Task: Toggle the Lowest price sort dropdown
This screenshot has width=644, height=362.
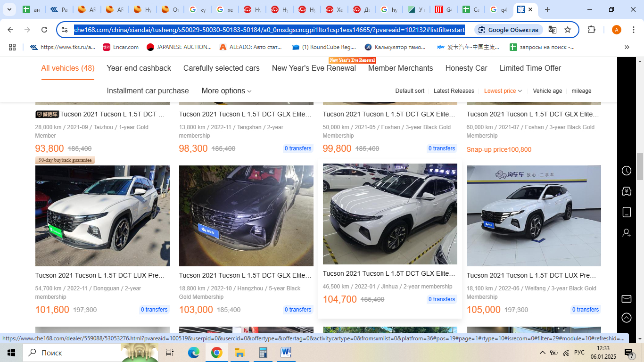Action: tap(503, 91)
